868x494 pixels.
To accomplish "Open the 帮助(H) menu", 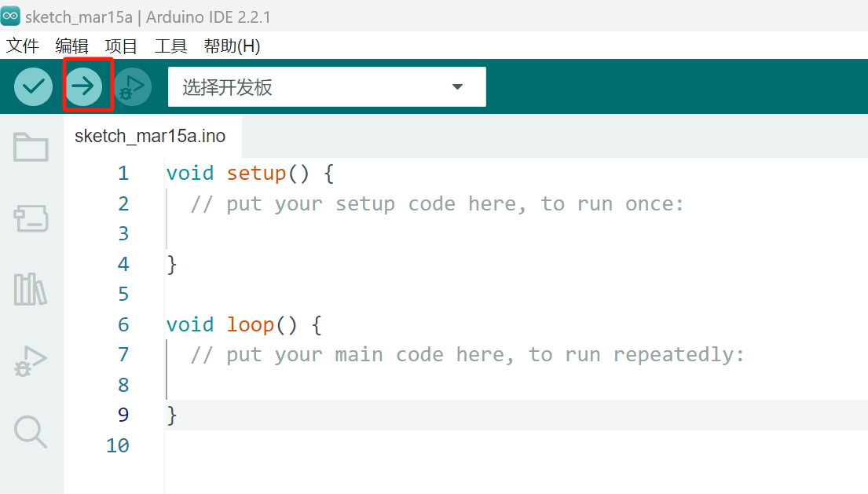I will [232, 46].
